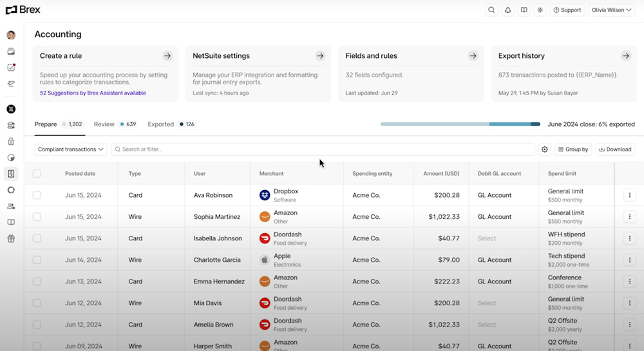Click the Group by button
The image size is (644, 351).
573,149
